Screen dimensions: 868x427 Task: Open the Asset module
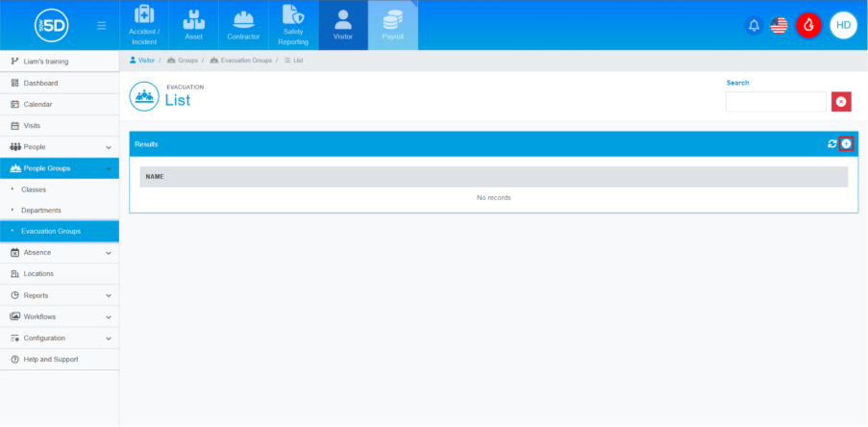pos(194,25)
